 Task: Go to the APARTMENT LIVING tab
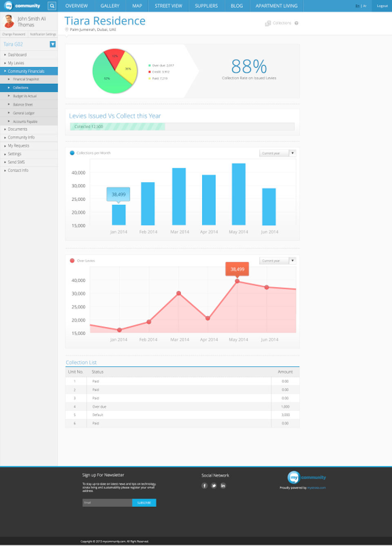276,6
